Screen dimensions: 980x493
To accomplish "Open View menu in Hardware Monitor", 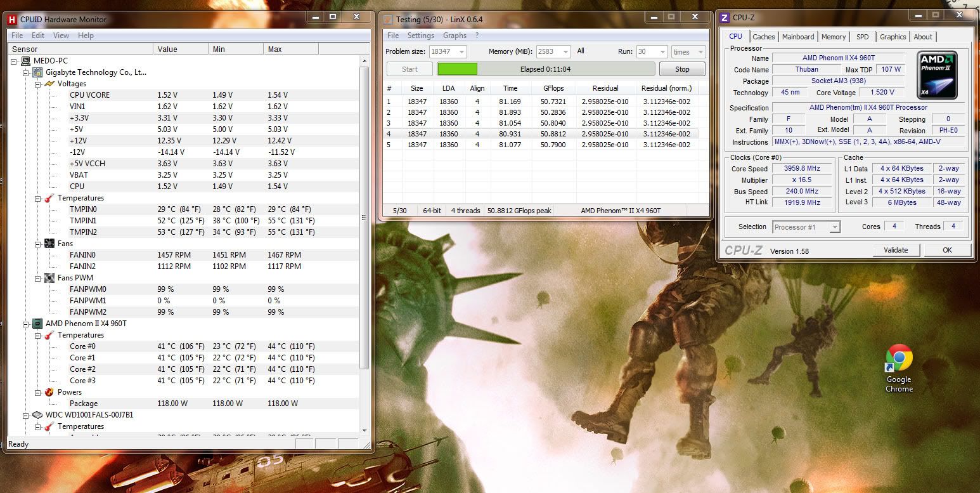I will point(61,36).
